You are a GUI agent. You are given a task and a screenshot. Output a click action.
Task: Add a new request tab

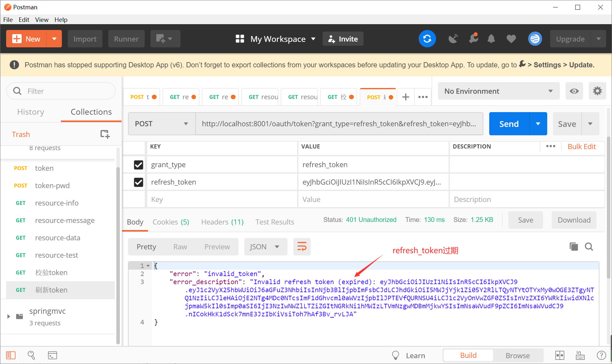406,97
